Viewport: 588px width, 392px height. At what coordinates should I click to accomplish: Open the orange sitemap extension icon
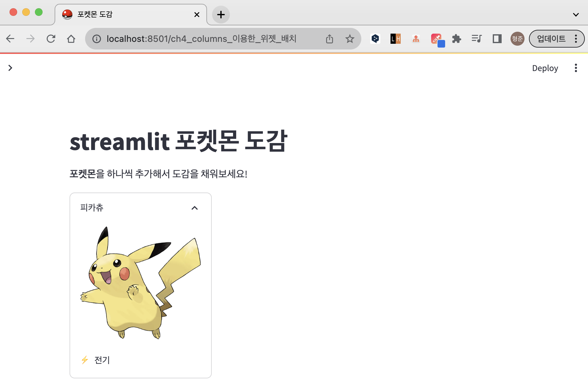pyautogui.click(x=416, y=39)
